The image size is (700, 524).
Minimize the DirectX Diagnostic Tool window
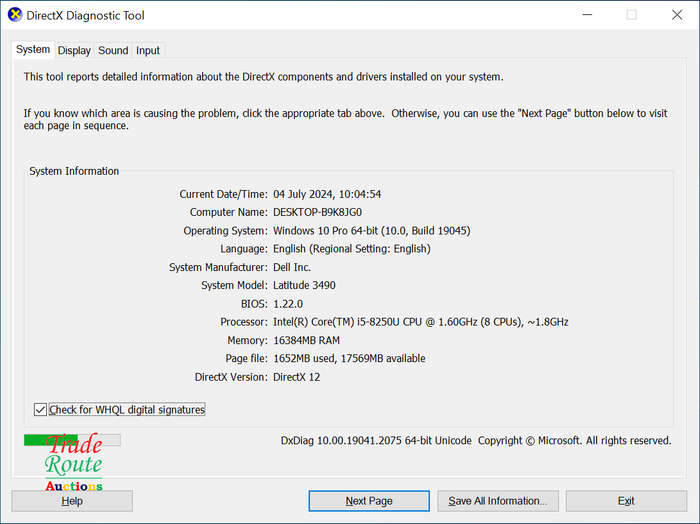click(x=588, y=15)
